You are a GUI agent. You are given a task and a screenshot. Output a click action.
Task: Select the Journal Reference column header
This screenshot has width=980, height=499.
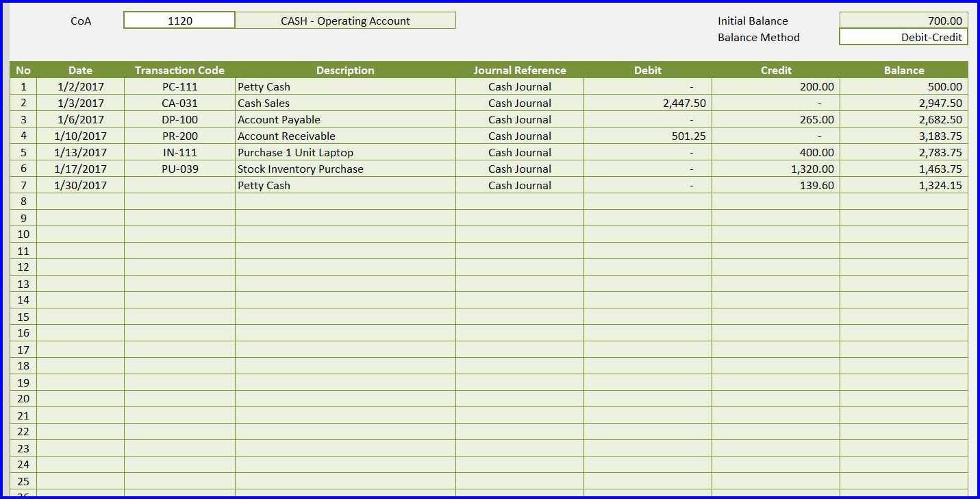[x=520, y=70]
